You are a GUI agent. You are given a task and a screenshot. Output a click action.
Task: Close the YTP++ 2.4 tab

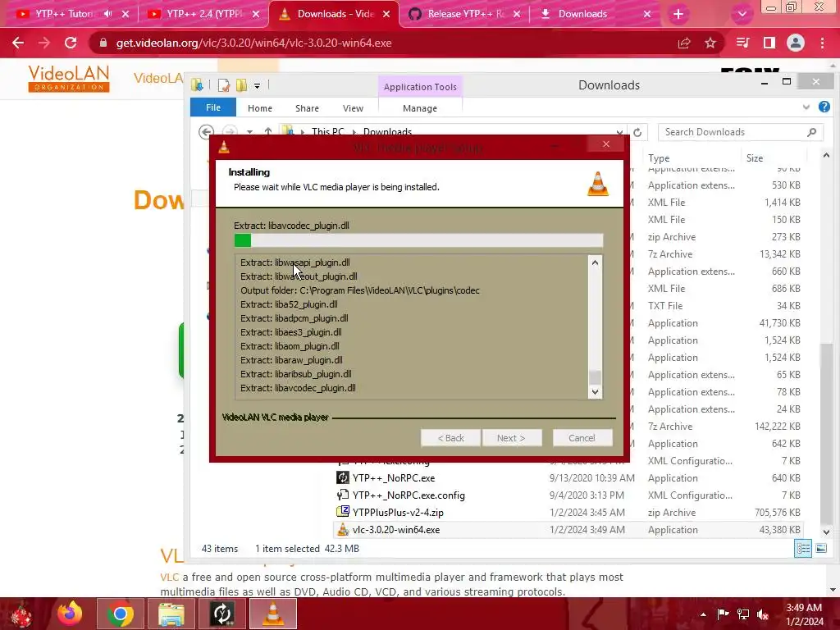point(256,14)
